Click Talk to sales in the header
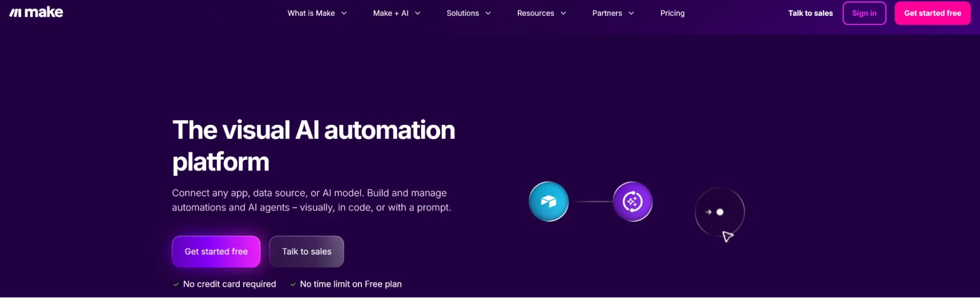The height and width of the screenshot is (298, 980). point(810,13)
